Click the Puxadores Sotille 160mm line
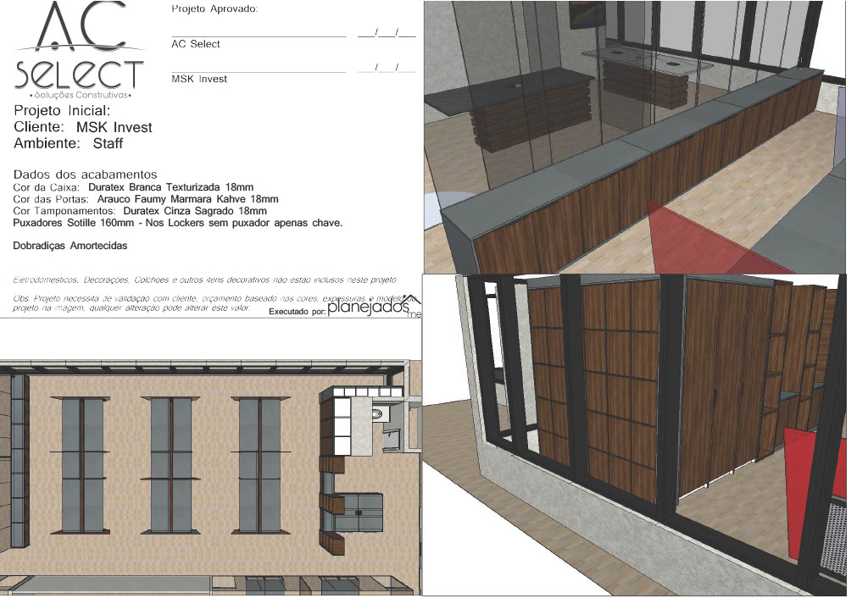The width and height of the screenshot is (868, 615). (178, 223)
